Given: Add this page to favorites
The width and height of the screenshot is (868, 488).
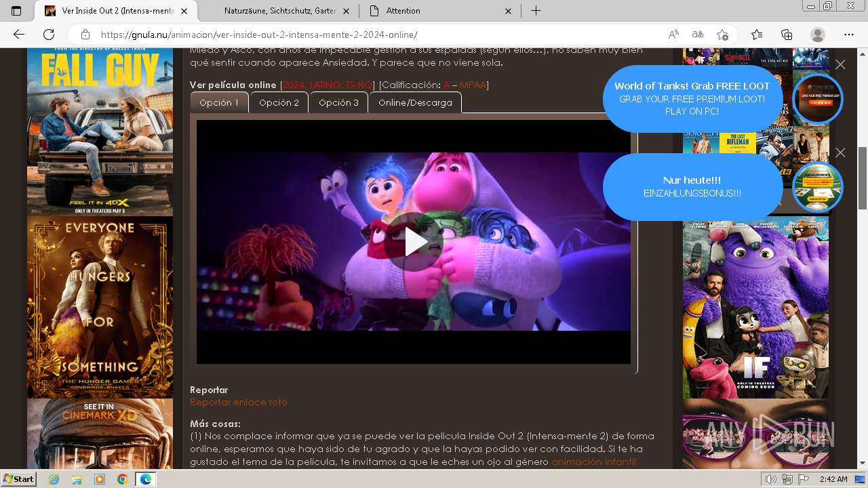Looking at the screenshot, I should click(x=722, y=35).
